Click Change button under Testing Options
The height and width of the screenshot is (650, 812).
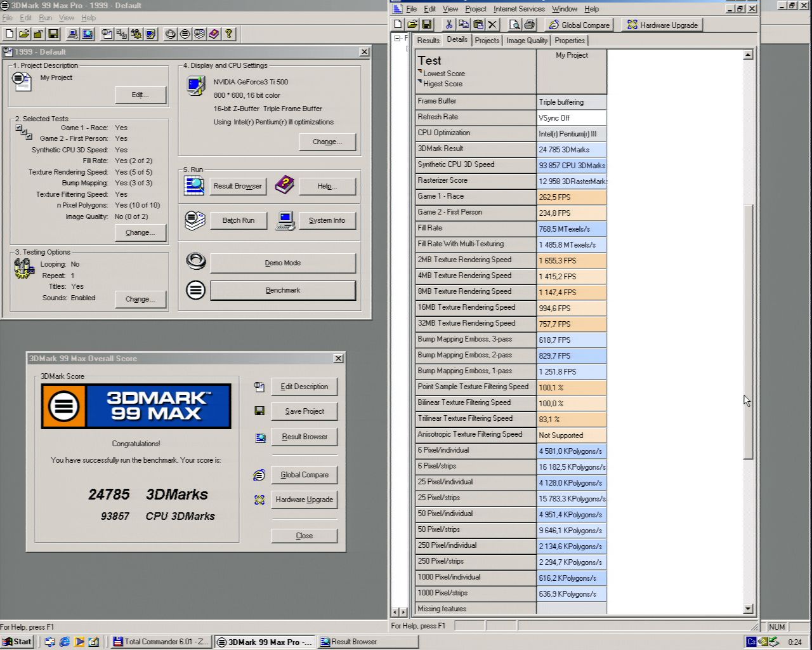click(140, 299)
